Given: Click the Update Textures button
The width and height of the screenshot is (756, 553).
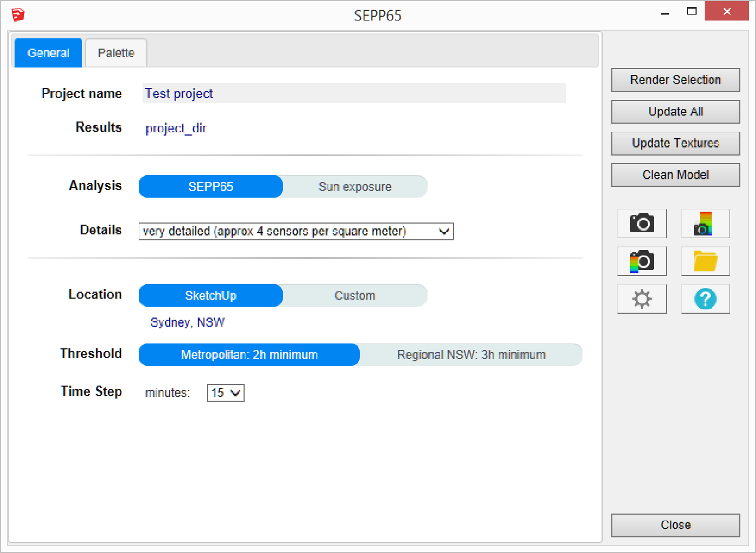Looking at the screenshot, I should (676, 143).
